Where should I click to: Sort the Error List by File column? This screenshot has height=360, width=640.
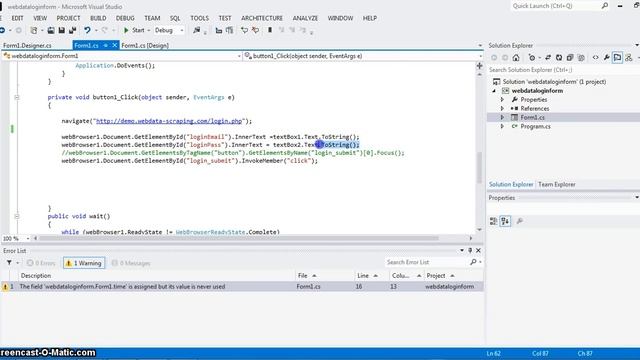tap(325, 276)
